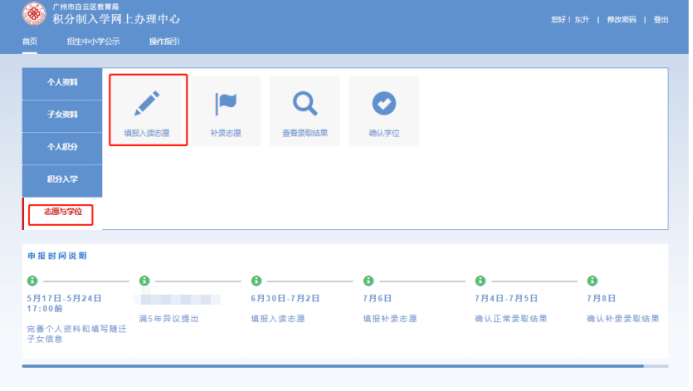Click the education bureau logo emblem
Screen dimensions: 693x391
point(34,14)
